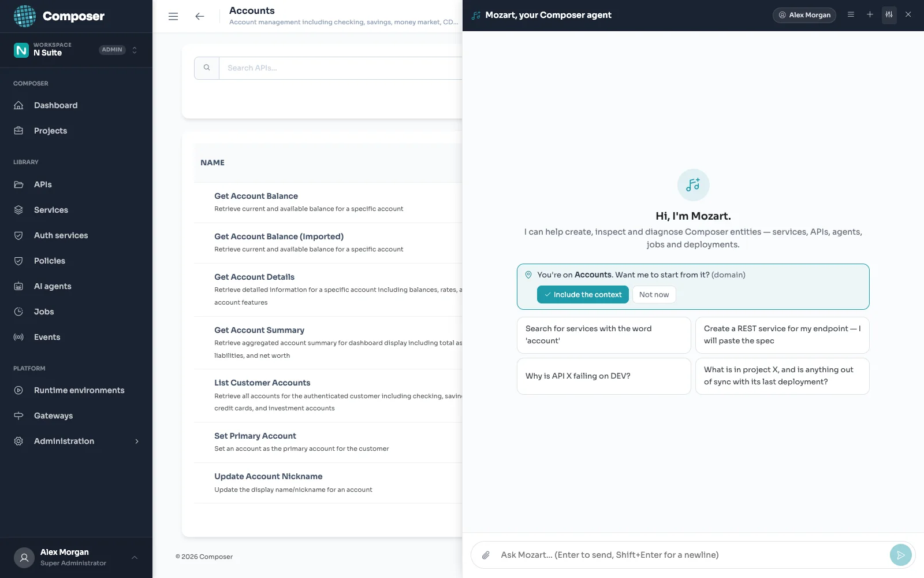Click the AI agents robot icon

pos(18,286)
